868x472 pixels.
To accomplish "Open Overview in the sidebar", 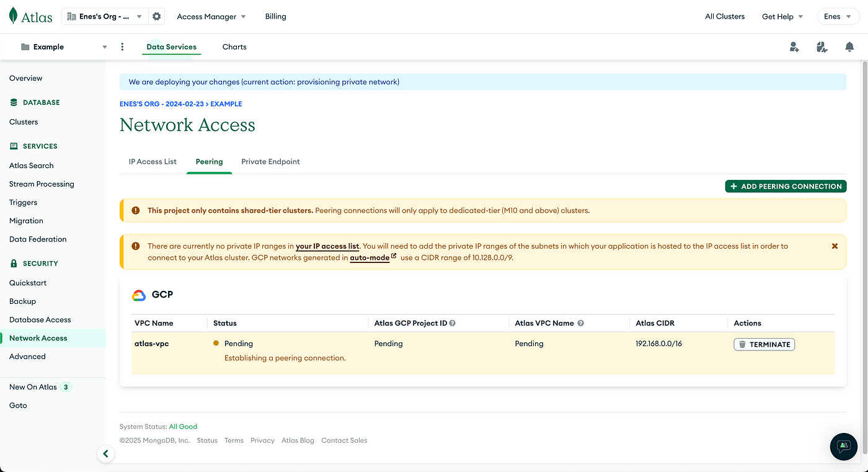I will [x=26, y=78].
